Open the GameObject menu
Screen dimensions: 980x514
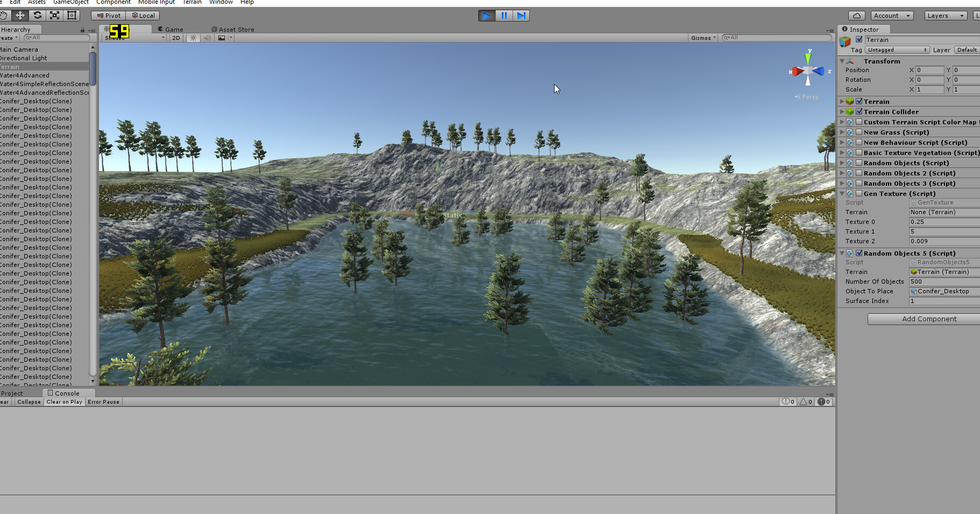70,2
